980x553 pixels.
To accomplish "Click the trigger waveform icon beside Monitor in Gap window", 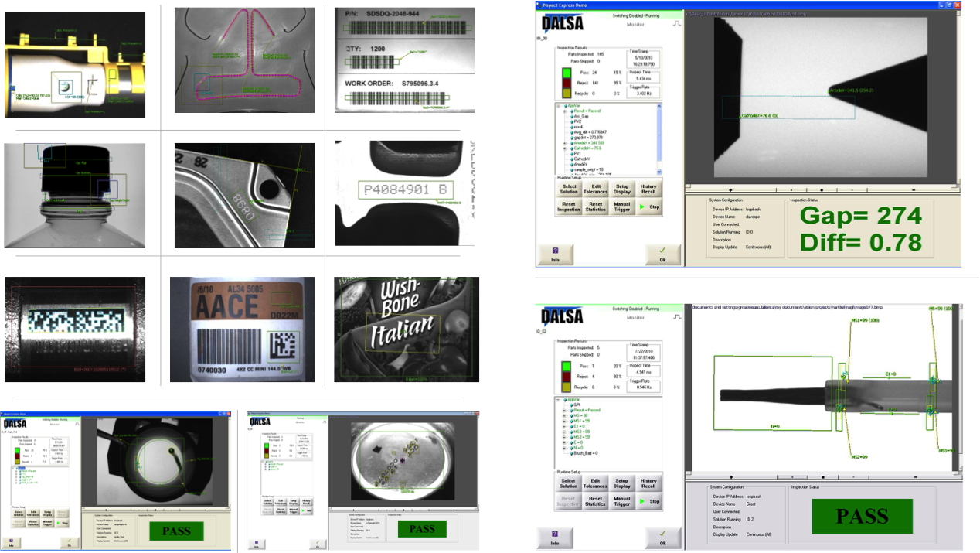I will (677, 26).
